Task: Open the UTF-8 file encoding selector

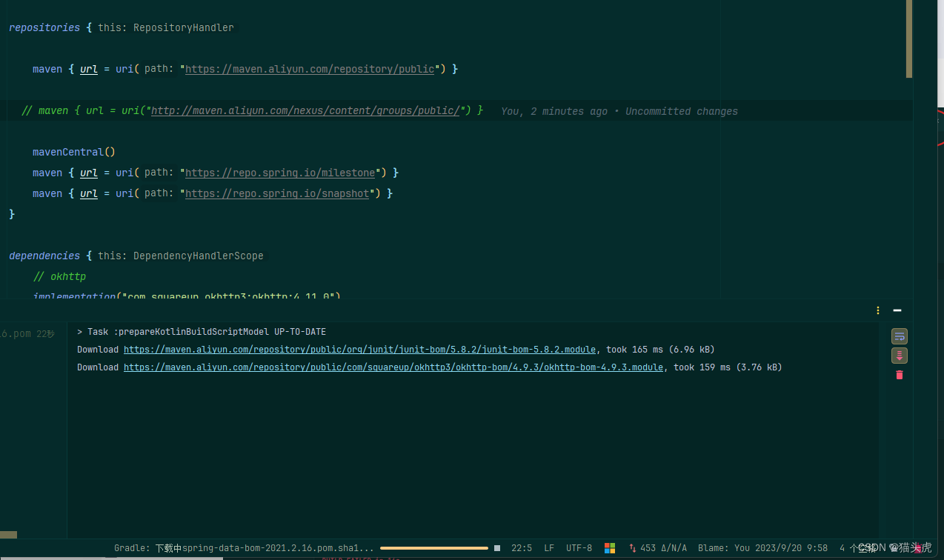Action: [579, 547]
